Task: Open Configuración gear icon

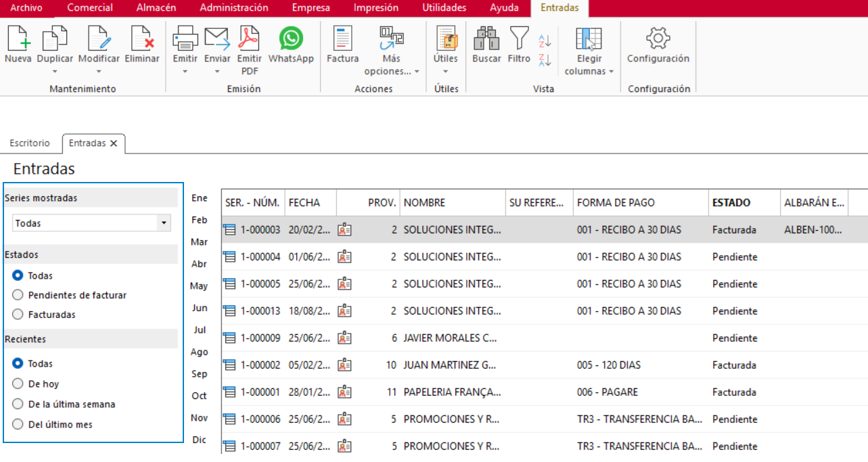Action: [658, 38]
